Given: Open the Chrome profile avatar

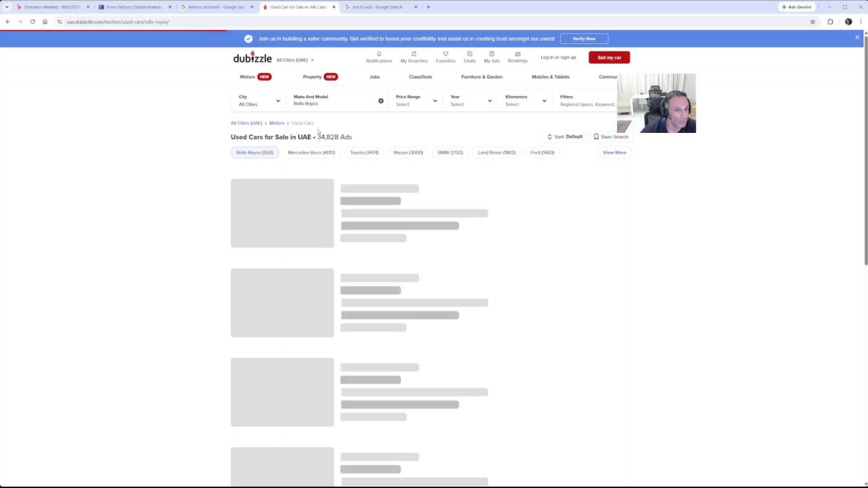Looking at the screenshot, I should pyautogui.click(x=848, y=22).
